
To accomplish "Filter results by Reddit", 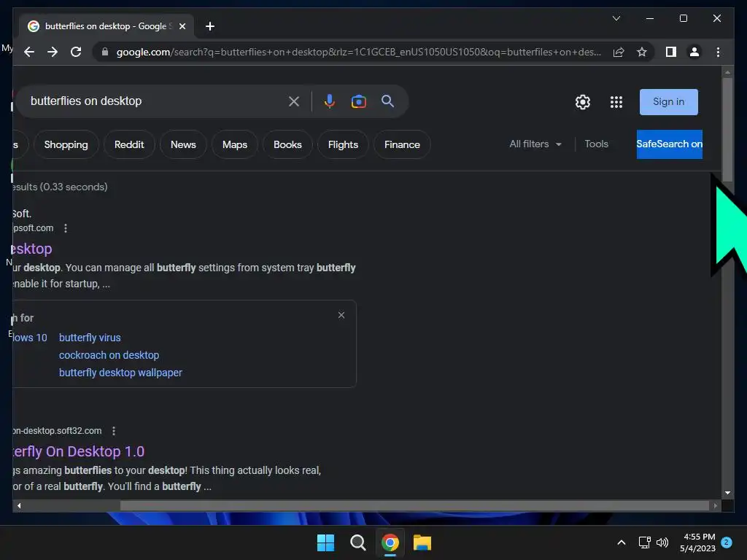I will click(129, 144).
